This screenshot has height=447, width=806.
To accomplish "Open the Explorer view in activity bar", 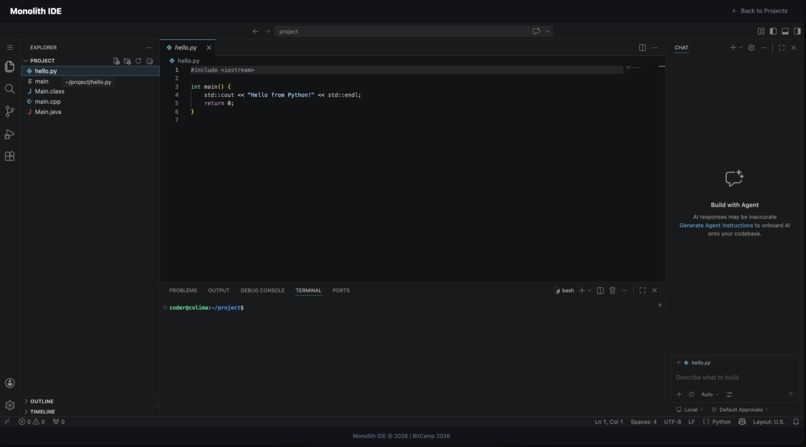I will 10,66.
